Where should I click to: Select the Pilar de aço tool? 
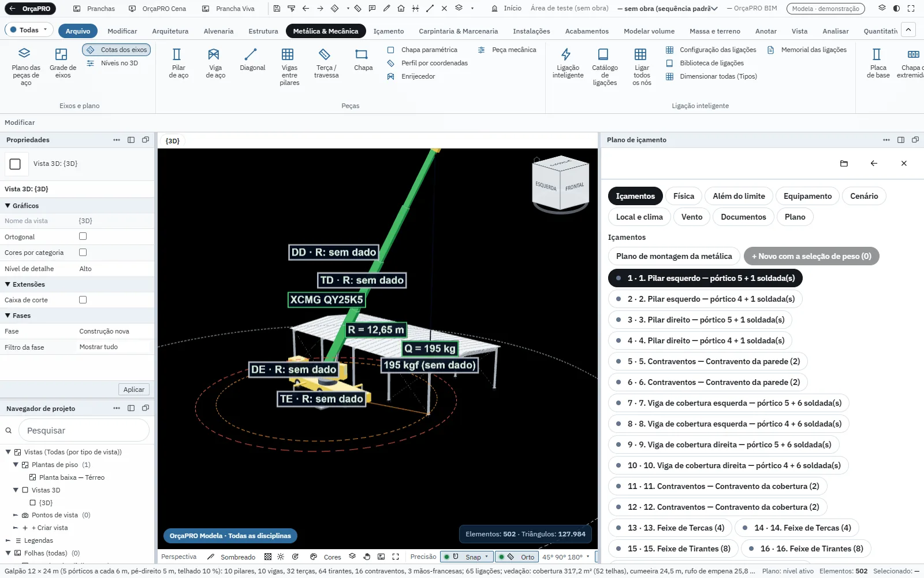177,62
